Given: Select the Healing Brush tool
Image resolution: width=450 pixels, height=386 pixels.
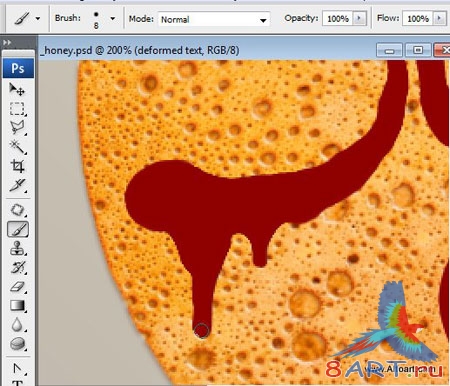Looking at the screenshot, I should (17, 210).
